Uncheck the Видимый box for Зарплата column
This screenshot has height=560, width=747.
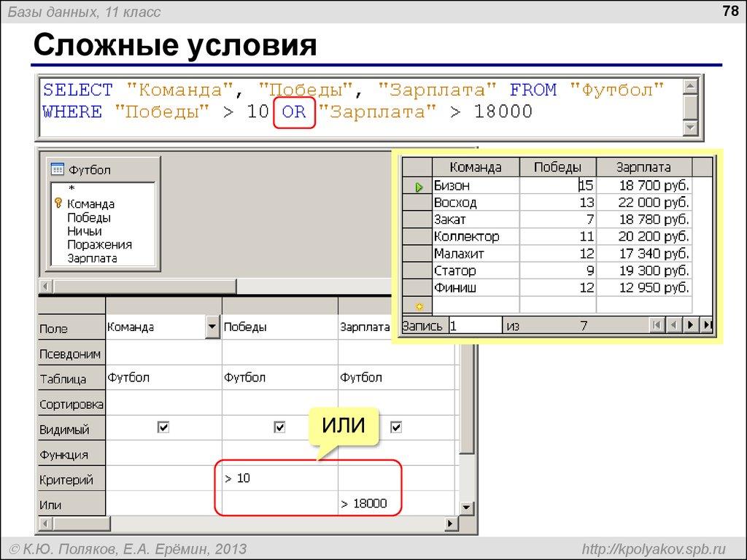pyautogui.click(x=394, y=428)
